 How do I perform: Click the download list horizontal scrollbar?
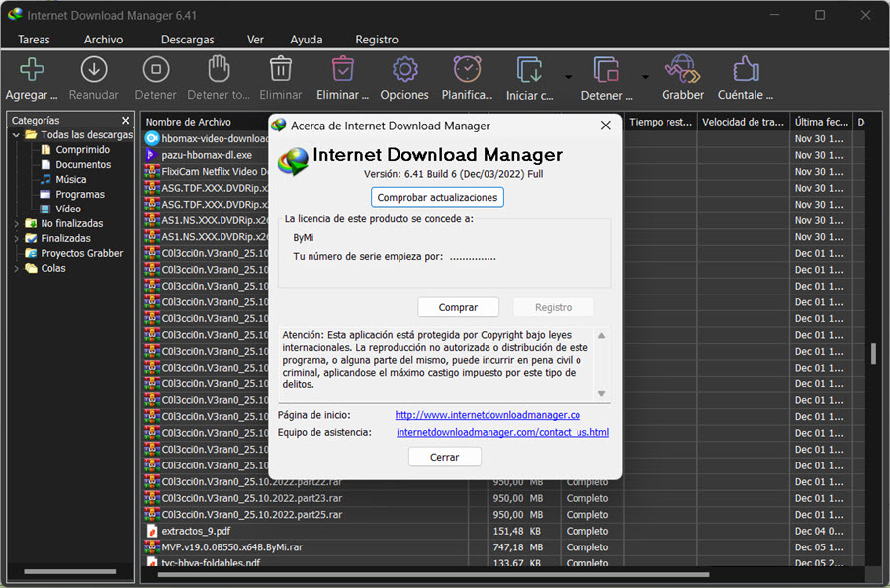pos(433,575)
